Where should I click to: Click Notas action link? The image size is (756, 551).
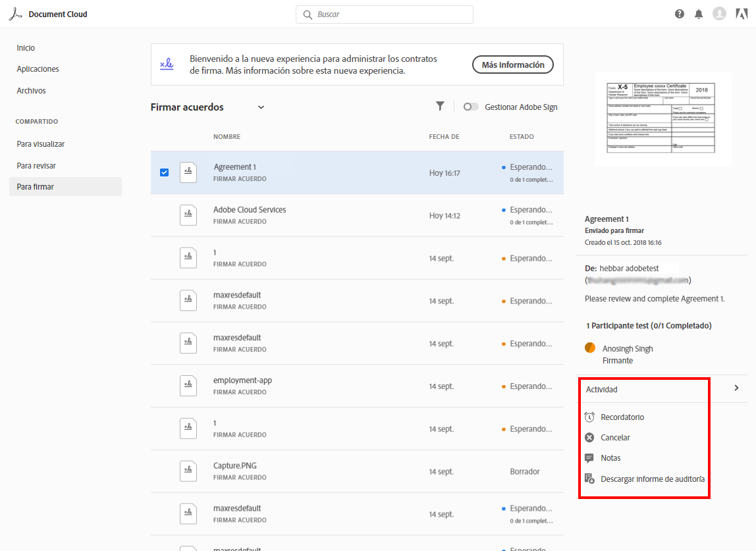pyautogui.click(x=610, y=458)
